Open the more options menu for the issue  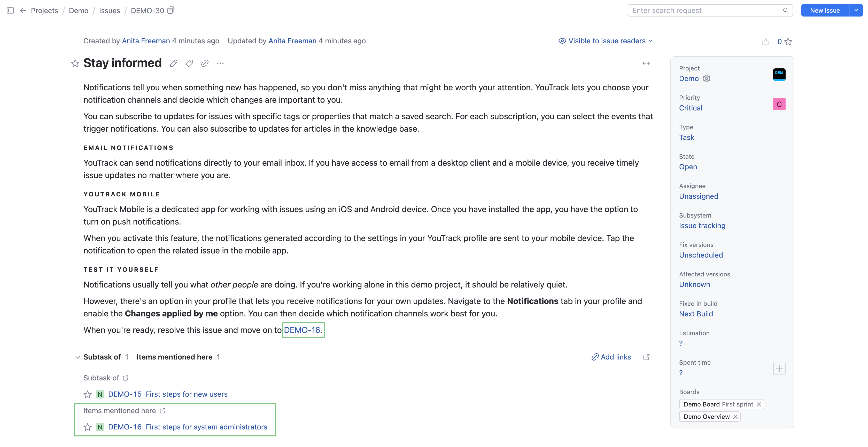coord(220,63)
